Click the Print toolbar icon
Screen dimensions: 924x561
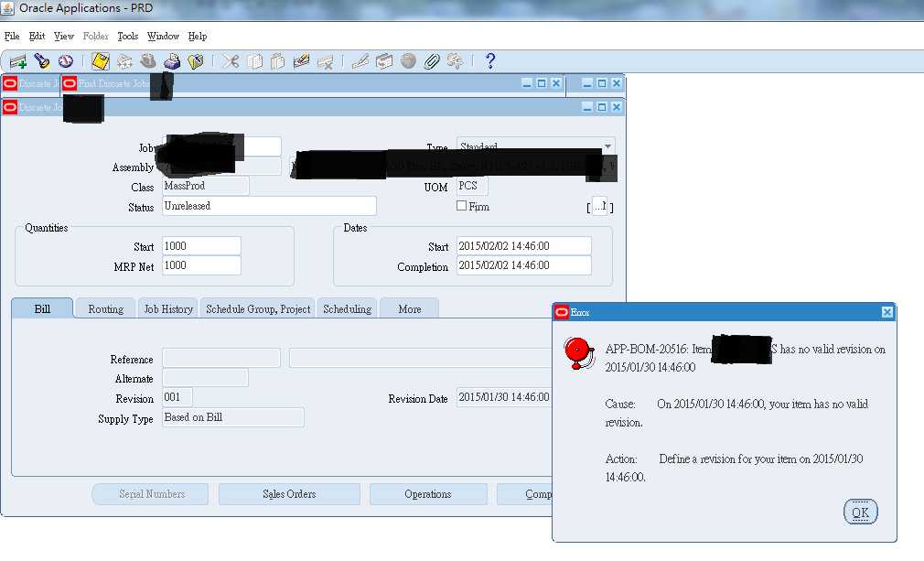171,61
